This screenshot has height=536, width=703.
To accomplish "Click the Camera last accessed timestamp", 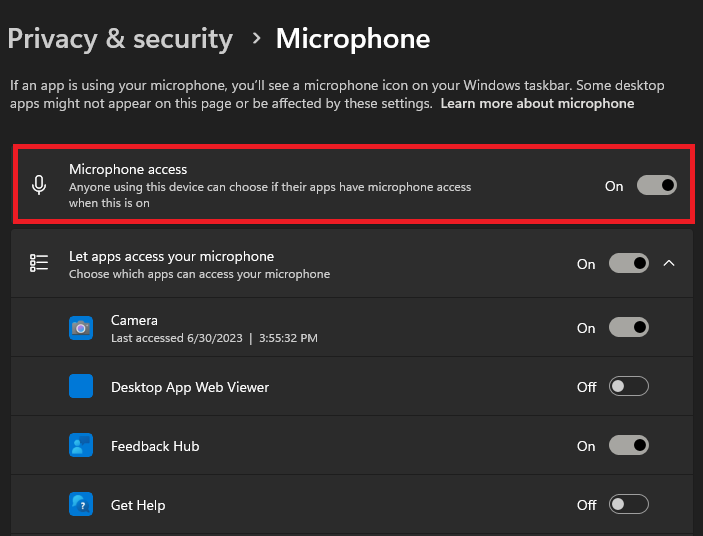I will coord(214,338).
